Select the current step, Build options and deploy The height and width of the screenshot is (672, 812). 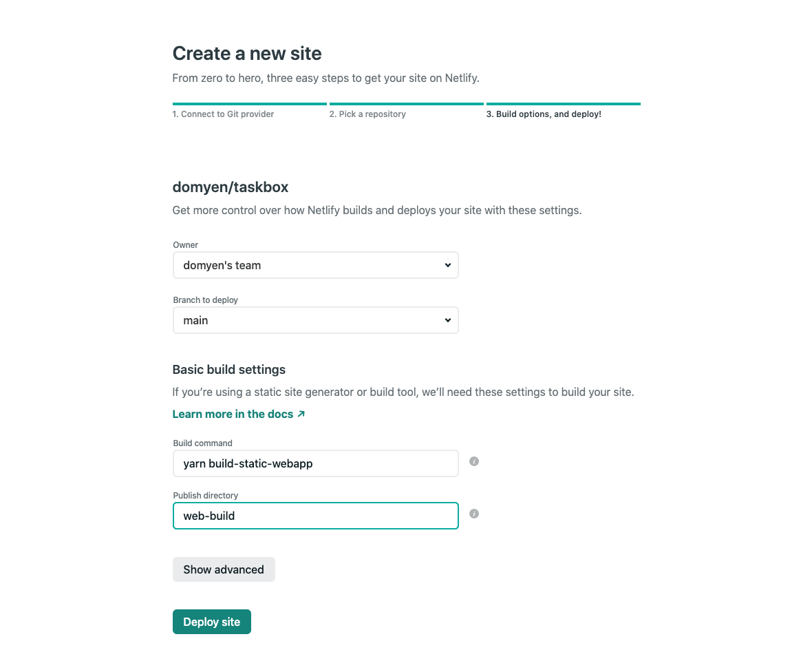pos(543,114)
